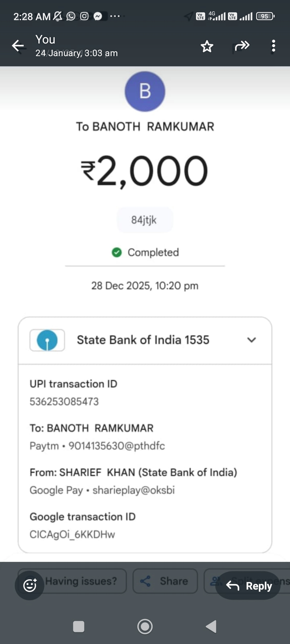290x644 pixels.
Task: Tap the Google transaction ID value
Action: (x=73, y=534)
